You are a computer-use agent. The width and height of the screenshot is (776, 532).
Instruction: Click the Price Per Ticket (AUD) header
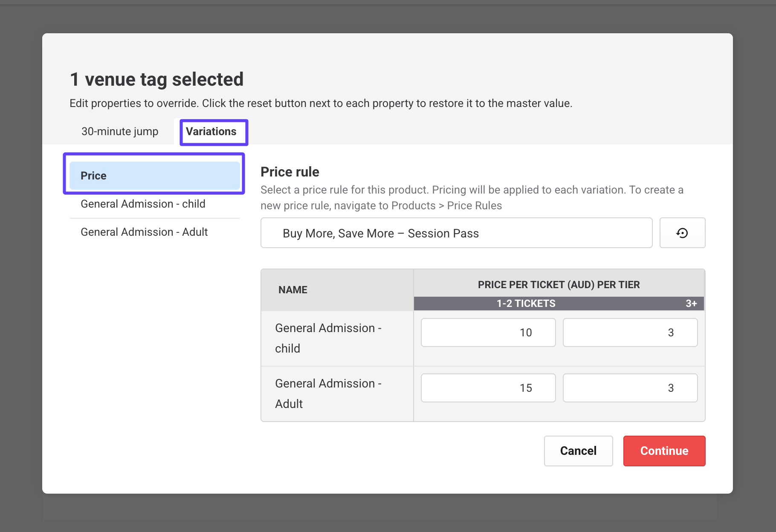559,285
